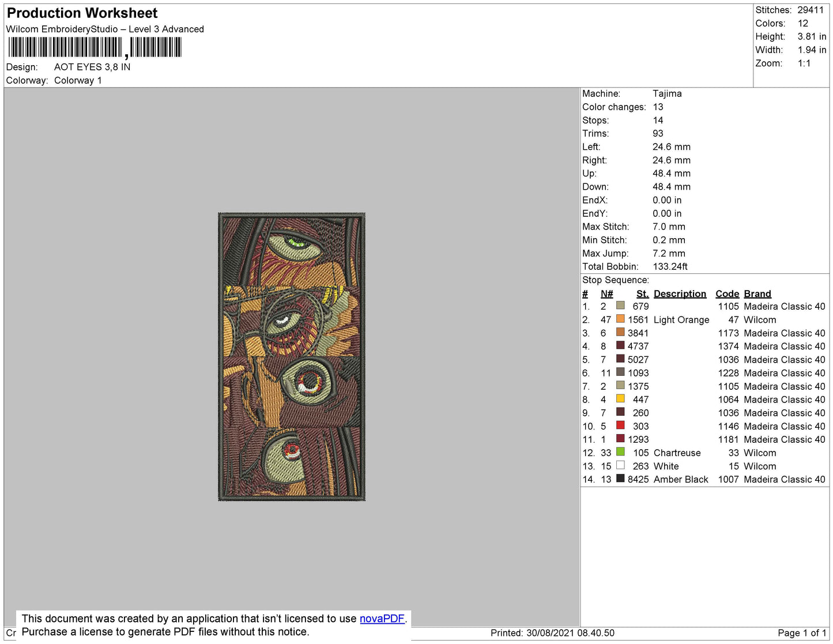Click the embroidery design preview thumbnail
Image resolution: width=833 pixels, height=644 pixels.
[292, 357]
